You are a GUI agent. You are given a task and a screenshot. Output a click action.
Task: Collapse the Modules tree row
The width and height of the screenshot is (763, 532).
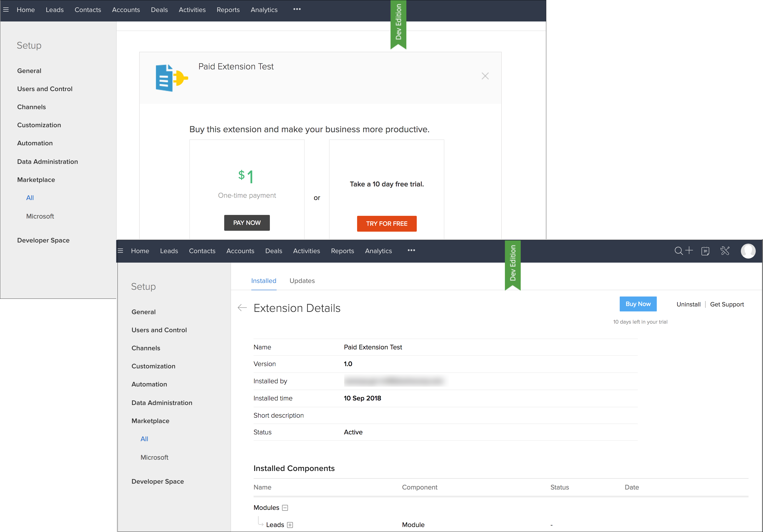pyautogui.click(x=285, y=508)
